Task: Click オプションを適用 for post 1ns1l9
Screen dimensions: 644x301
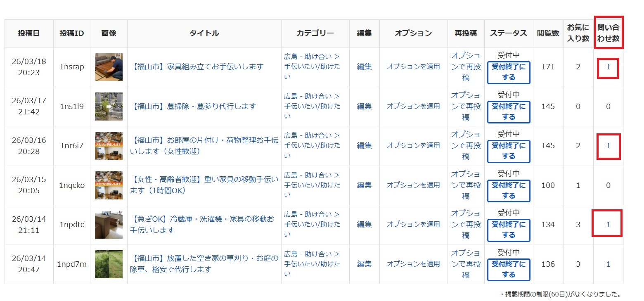Action: (x=413, y=106)
